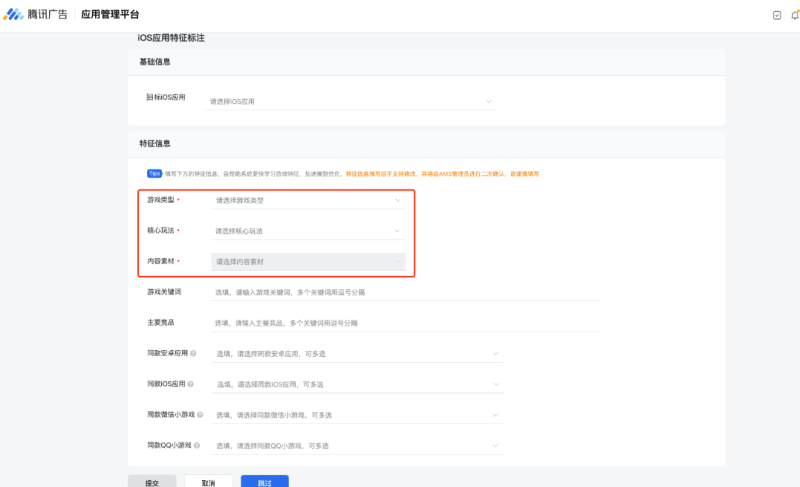Click help icon beside 同款iOS应用
This screenshot has width=800, height=487.
(190, 384)
